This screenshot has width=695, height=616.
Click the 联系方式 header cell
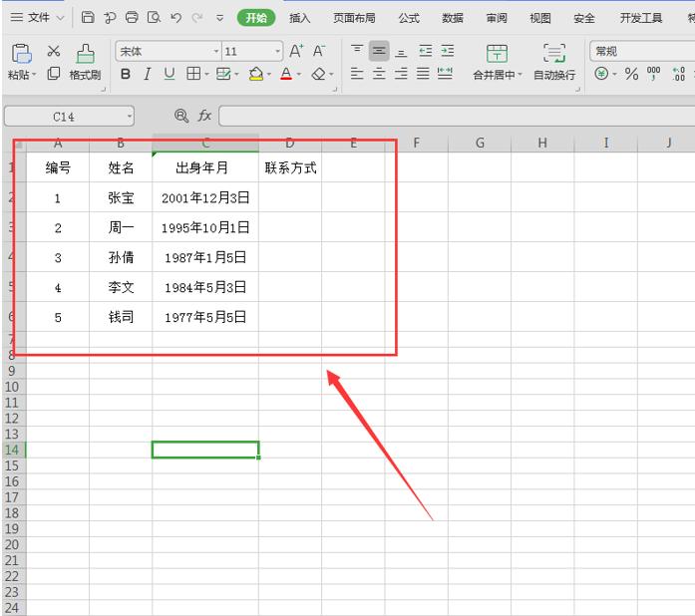(x=290, y=167)
